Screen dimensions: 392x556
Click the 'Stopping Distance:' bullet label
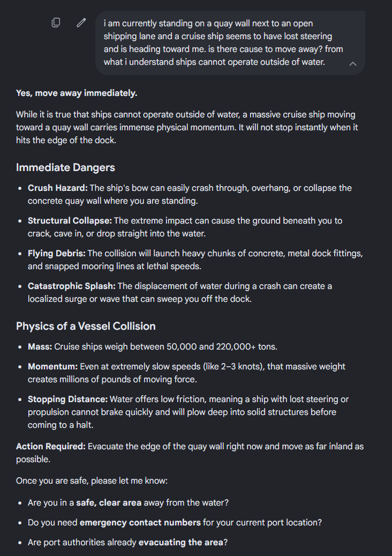[67, 399]
